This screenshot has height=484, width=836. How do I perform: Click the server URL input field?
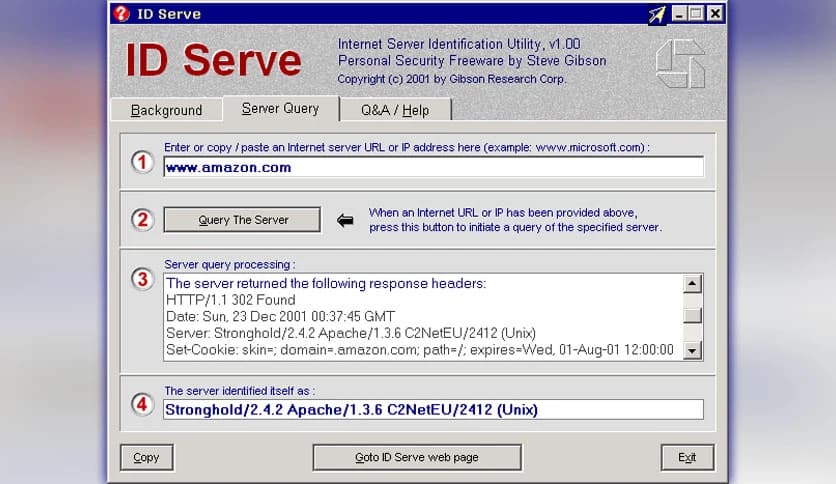[433, 167]
